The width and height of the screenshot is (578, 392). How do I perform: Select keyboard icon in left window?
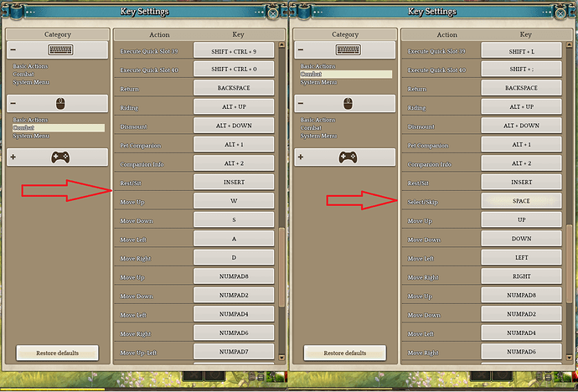[x=60, y=49]
